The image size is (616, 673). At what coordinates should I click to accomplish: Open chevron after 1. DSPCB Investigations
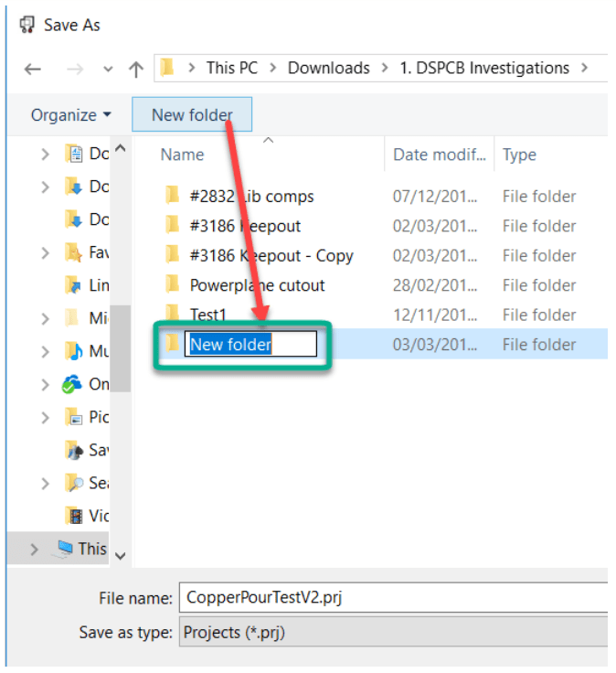coord(584,68)
